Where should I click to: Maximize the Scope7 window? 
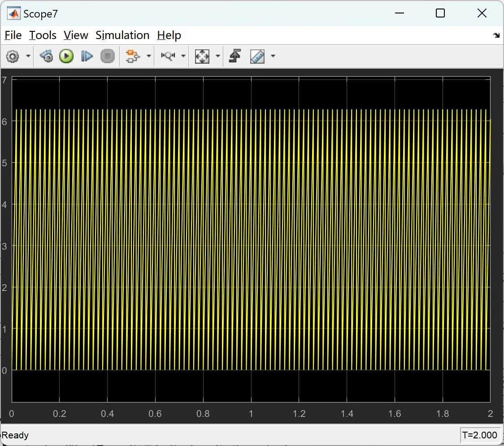pos(440,13)
